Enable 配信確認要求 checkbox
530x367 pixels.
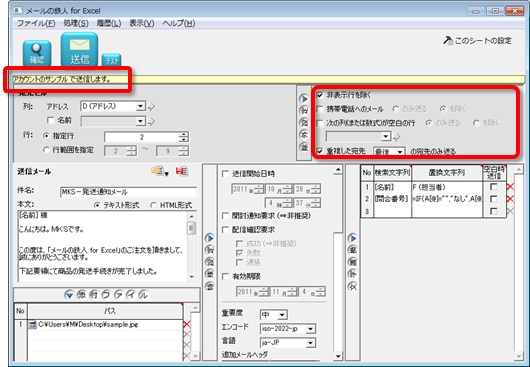click(x=225, y=230)
